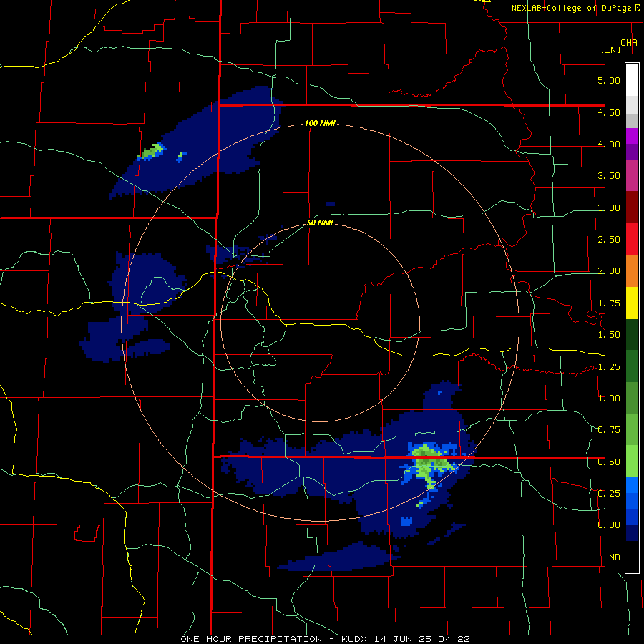Click the 2.00 scale value

(x=609, y=271)
